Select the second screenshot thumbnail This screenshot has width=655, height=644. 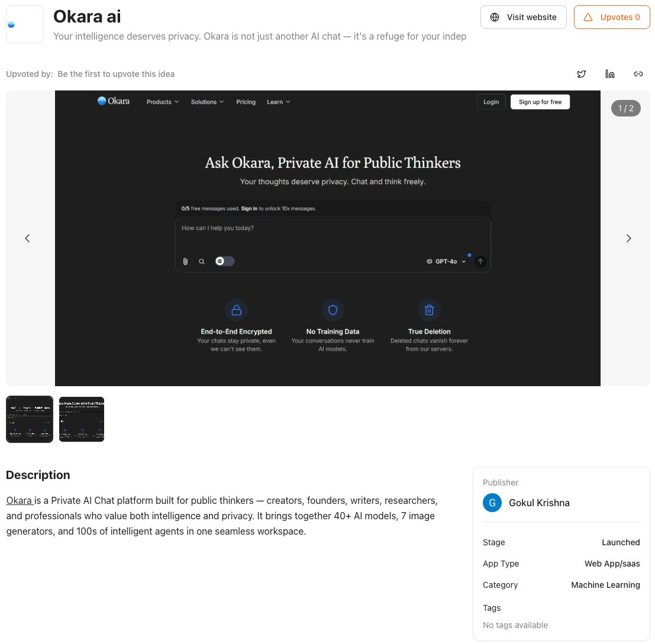[82, 419]
